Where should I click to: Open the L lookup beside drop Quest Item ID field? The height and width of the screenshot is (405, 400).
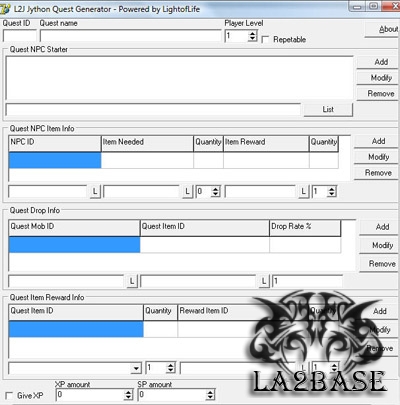point(264,281)
